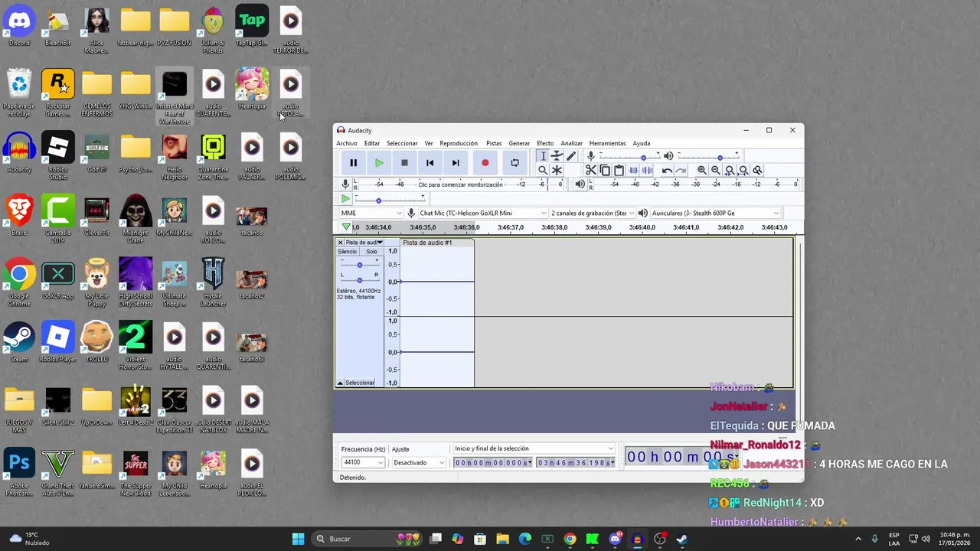Open the Auriculares playback device dropdown
Image resolution: width=980 pixels, height=551 pixels.
pos(714,213)
